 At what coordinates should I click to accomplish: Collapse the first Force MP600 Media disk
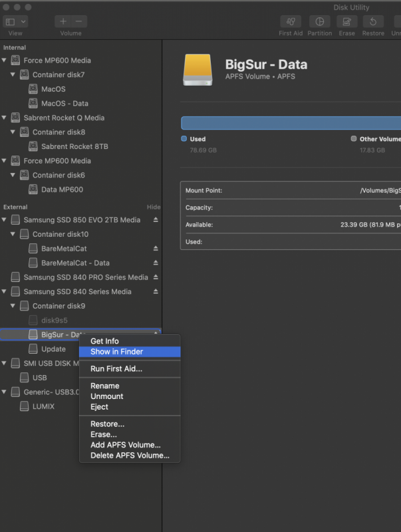point(4,61)
